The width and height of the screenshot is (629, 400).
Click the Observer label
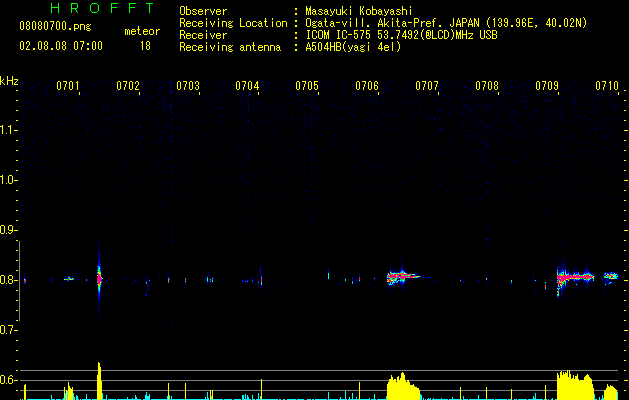203,11
